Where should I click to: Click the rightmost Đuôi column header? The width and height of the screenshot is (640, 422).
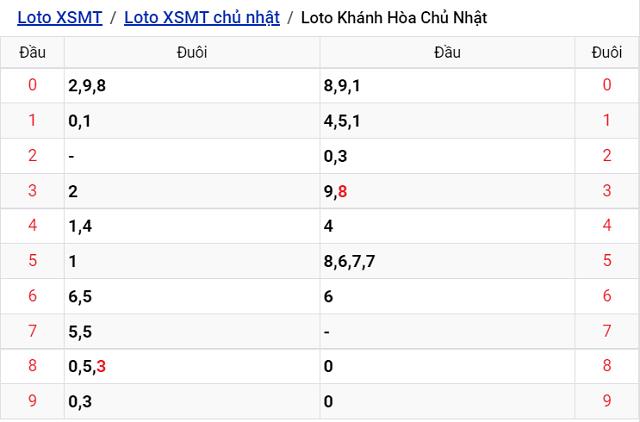[x=606, y=53]
